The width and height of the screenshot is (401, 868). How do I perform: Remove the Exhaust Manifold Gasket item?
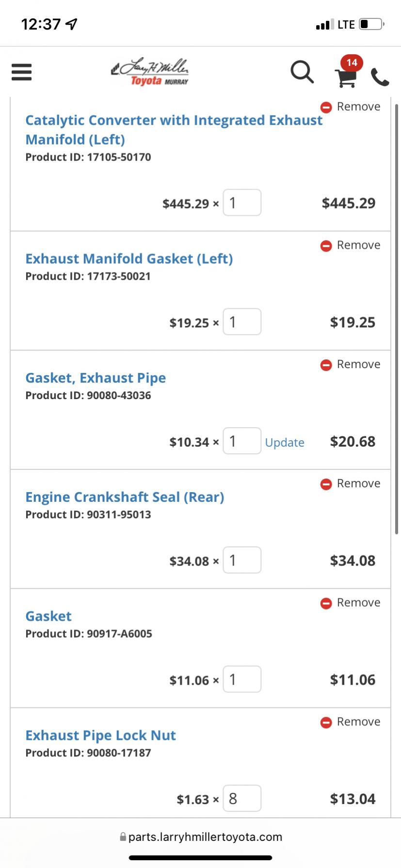tap(350, 245)
